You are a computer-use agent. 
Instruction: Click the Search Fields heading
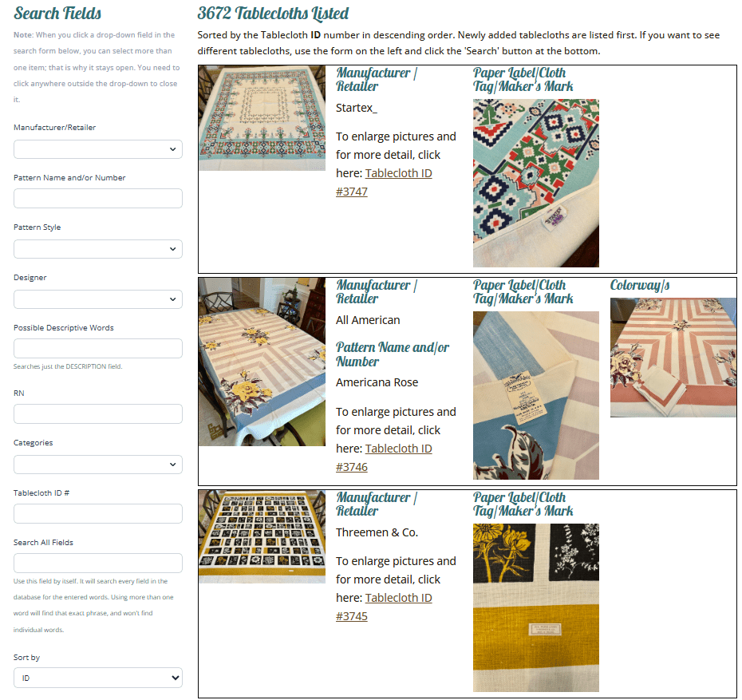point(57,14)
